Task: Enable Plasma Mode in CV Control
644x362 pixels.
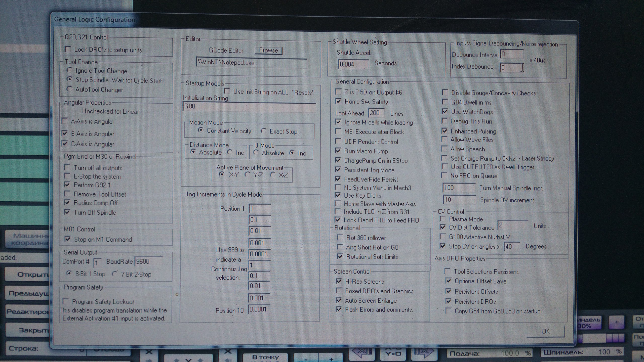Action: (442, 219)
